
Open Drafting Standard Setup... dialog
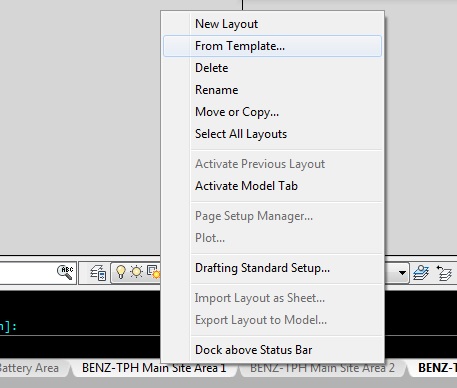[x=272, y=268]
